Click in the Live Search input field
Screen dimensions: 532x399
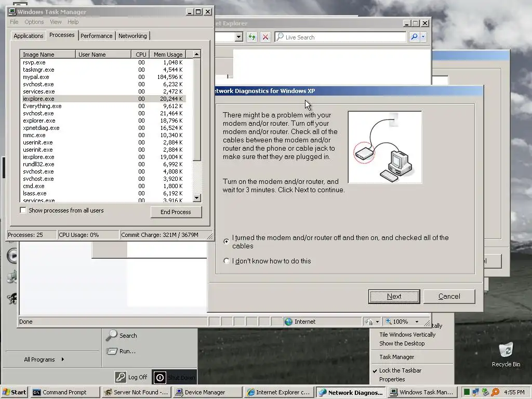[x=340, y=37]
